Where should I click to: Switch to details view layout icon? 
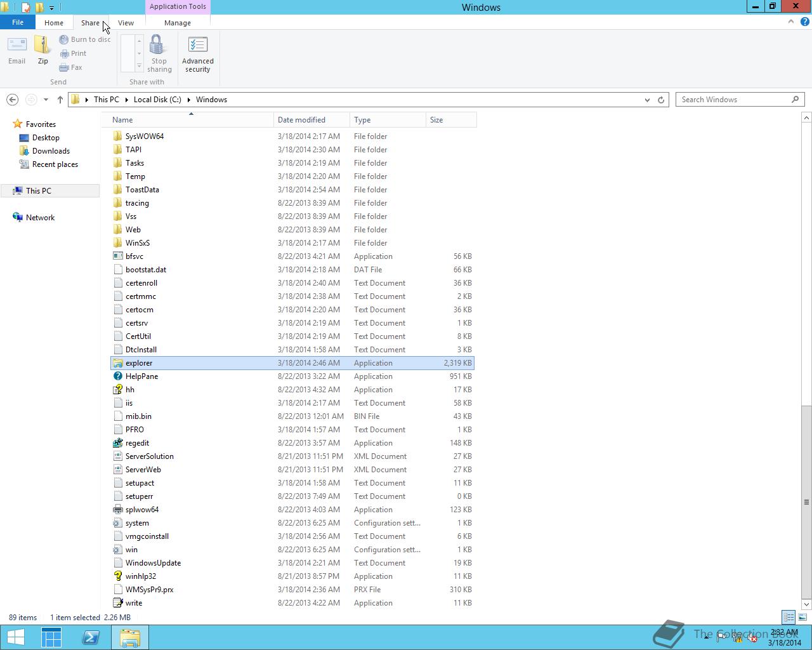coord(789,617)
